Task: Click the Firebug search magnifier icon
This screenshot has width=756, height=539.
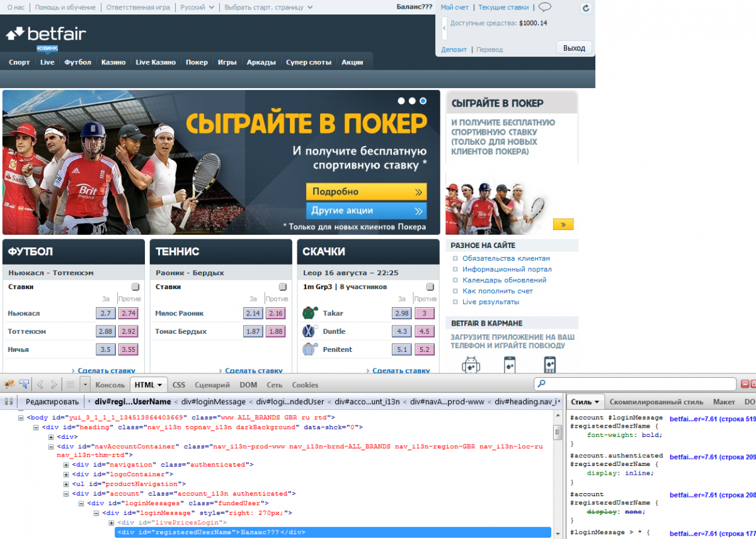Action: tap(542, 383)
